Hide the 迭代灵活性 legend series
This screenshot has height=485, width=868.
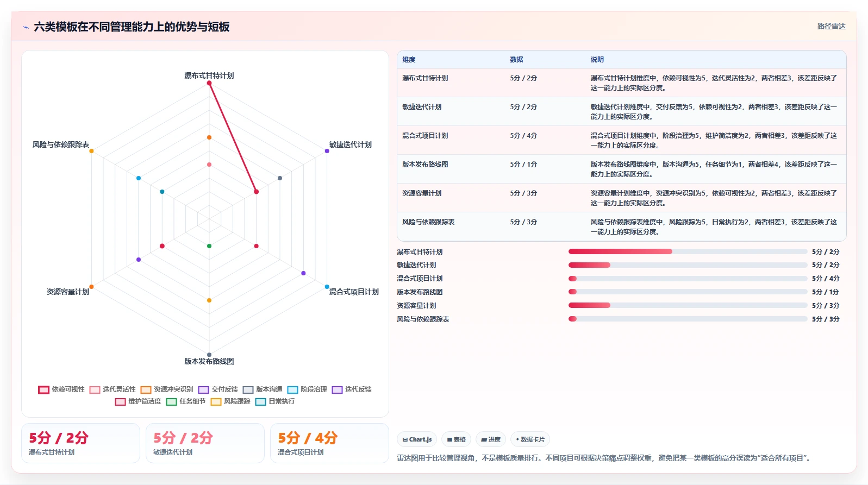click(113, 389)
